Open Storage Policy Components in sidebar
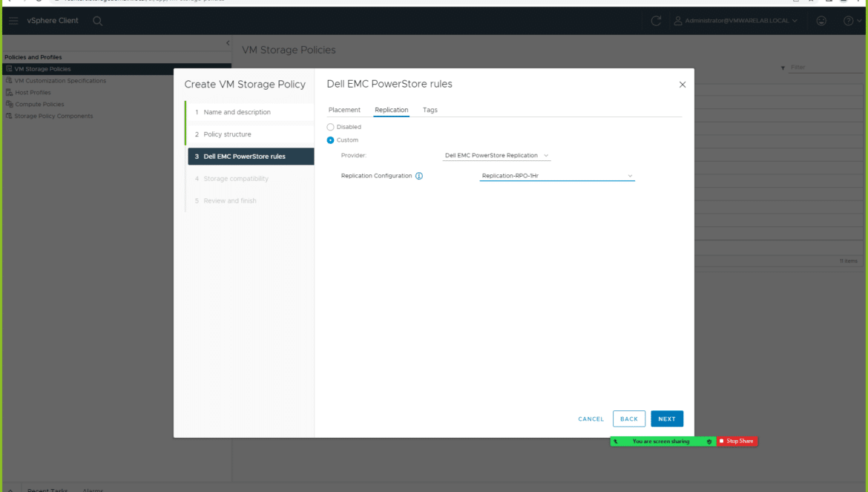Screen dimensions: 868x492 click(53, 117)
